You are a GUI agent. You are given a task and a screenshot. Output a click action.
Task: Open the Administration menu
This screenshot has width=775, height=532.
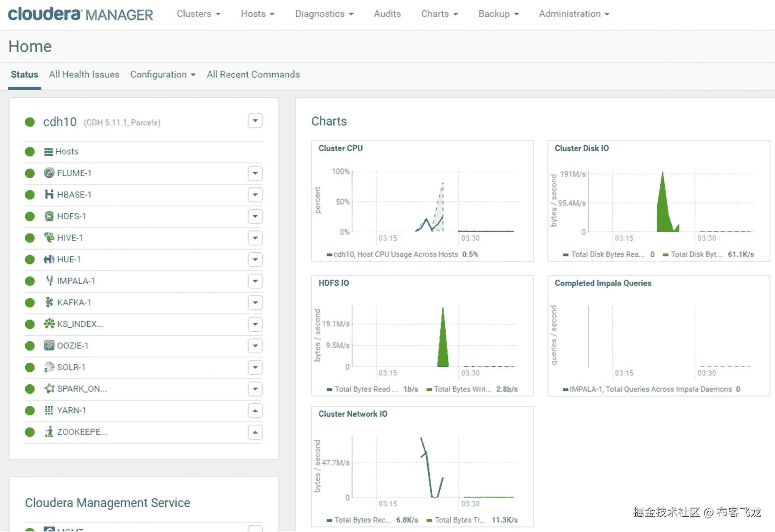[x=574, y=14]
